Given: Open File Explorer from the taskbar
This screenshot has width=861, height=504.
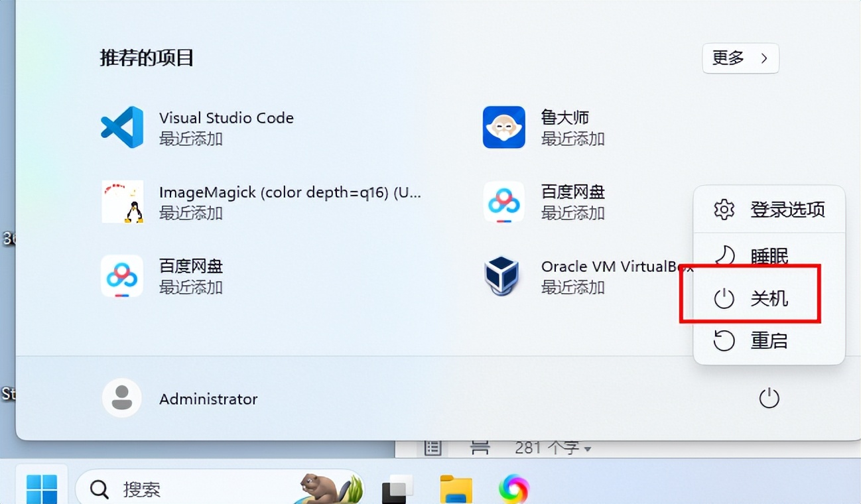Looking at the screenshot, I should point(456,489).
